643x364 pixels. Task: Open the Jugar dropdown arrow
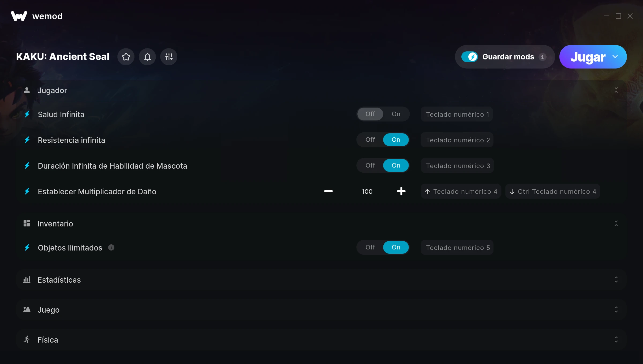click(615, 57)
